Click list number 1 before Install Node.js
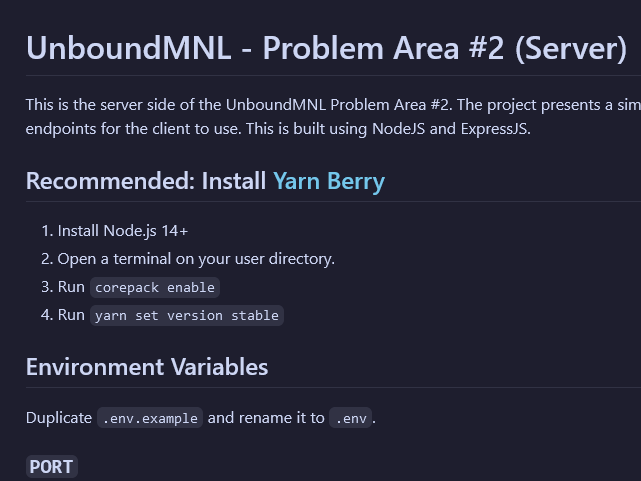 click(x=46, y=231)
